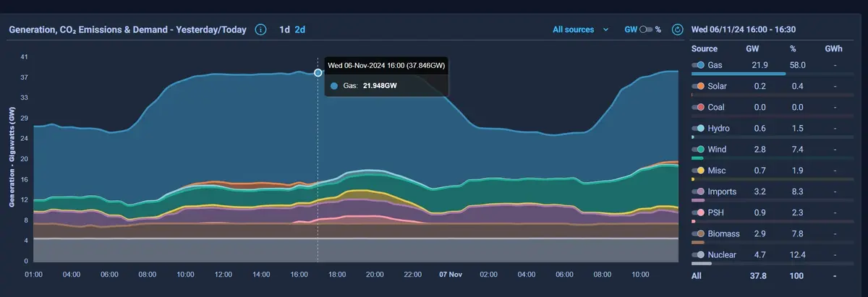Screen dimensions: 868x297
Task: Toggle the Solar source switch
Action: [699, 86]
